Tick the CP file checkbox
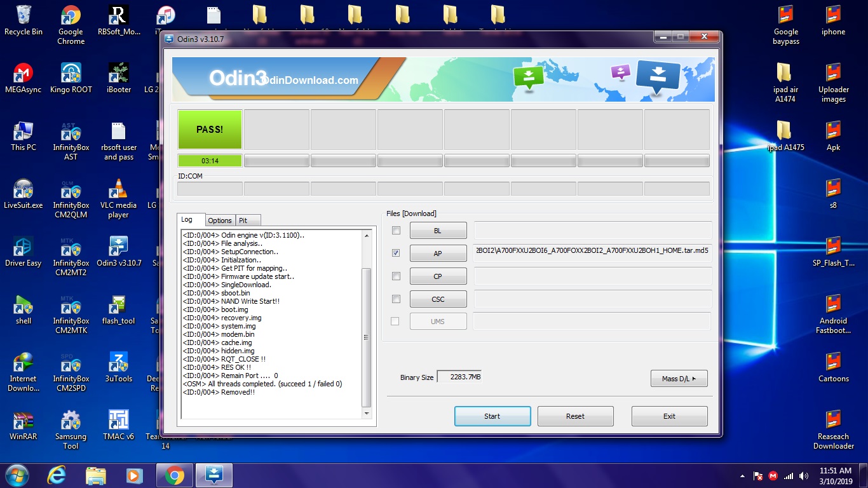 point(397,276)
